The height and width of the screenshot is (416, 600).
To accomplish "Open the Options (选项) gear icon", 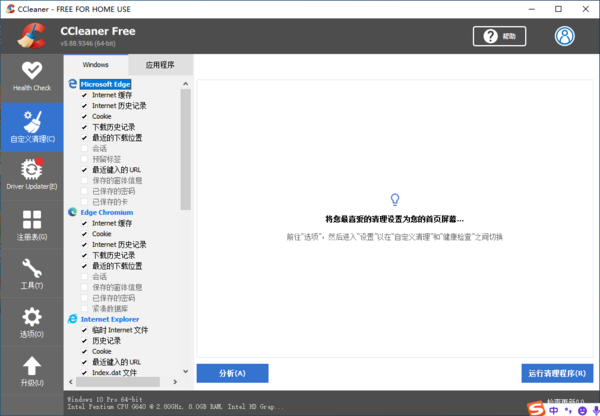I will pos(32,317).
